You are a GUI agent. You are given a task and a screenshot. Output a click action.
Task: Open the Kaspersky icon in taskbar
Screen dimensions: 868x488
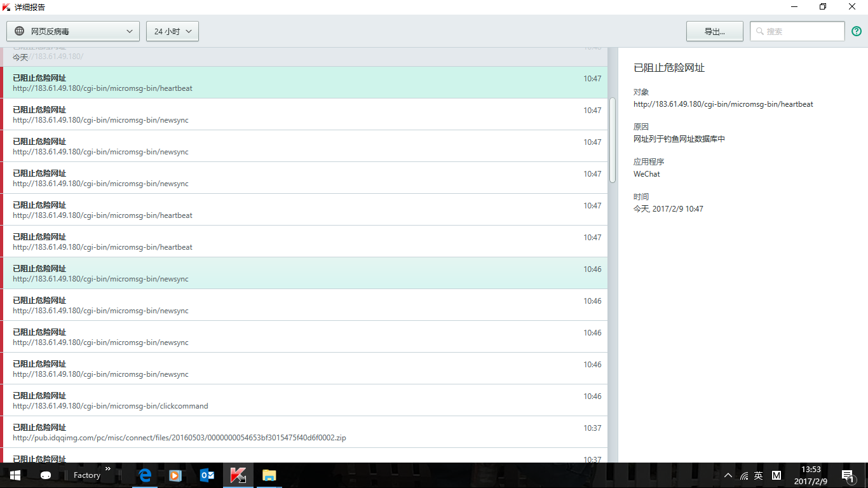[238, 475]
